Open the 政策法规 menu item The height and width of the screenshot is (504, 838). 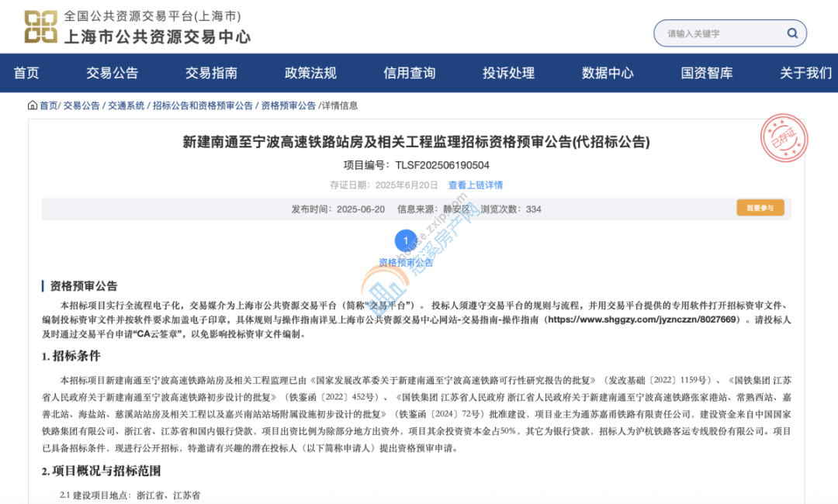point(310,73)
